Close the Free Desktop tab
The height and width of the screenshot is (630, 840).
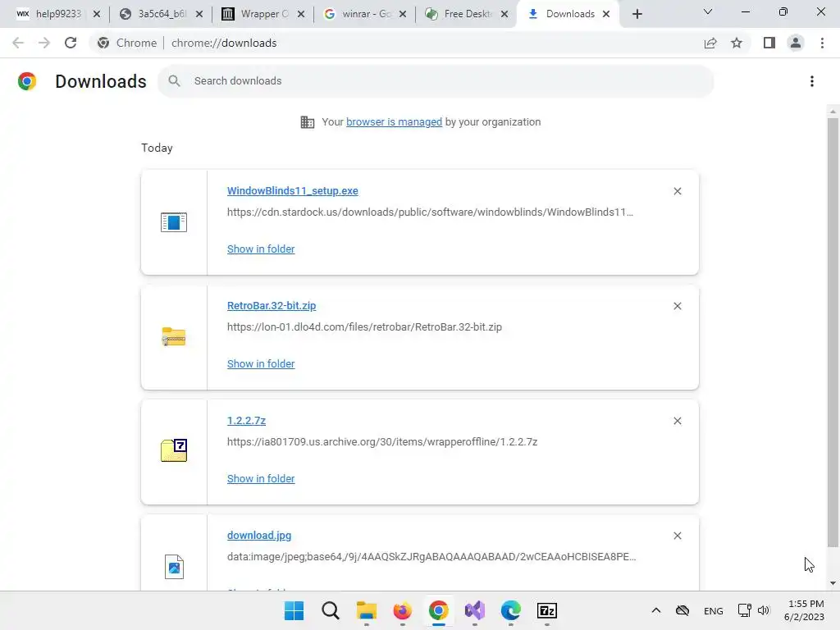[504, 14]
